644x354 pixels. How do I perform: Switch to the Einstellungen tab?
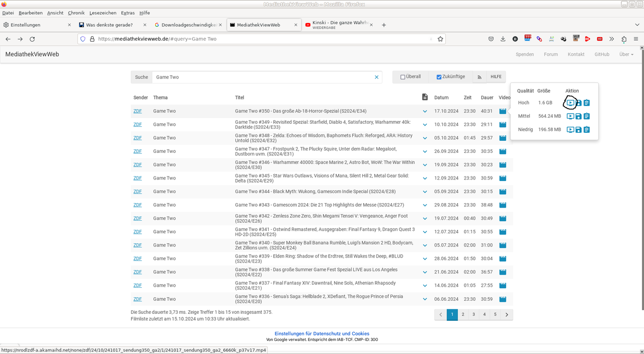38,25
